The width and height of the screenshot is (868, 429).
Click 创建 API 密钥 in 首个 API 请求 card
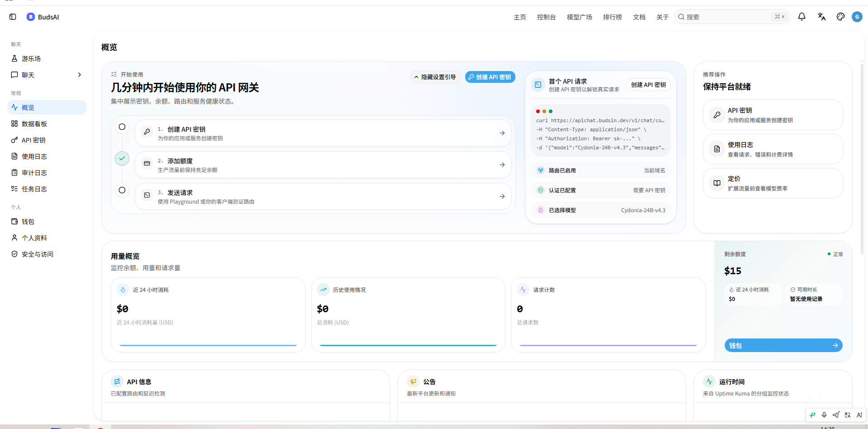648,85
